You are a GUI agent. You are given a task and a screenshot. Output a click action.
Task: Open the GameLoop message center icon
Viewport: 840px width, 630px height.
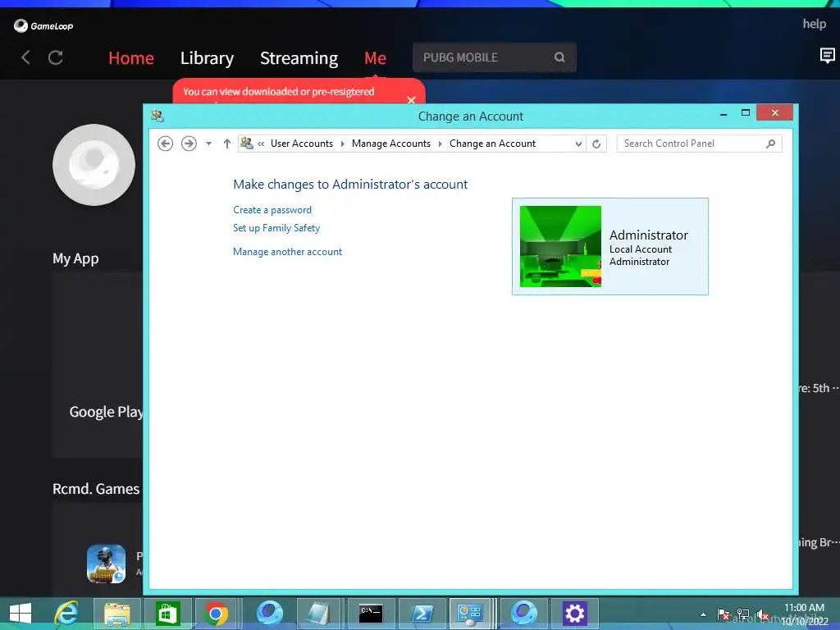[827, 55]
